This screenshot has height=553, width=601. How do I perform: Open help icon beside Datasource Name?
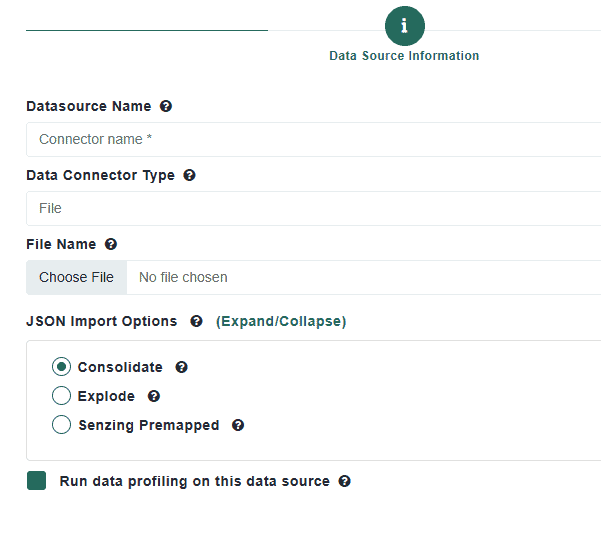166,106
